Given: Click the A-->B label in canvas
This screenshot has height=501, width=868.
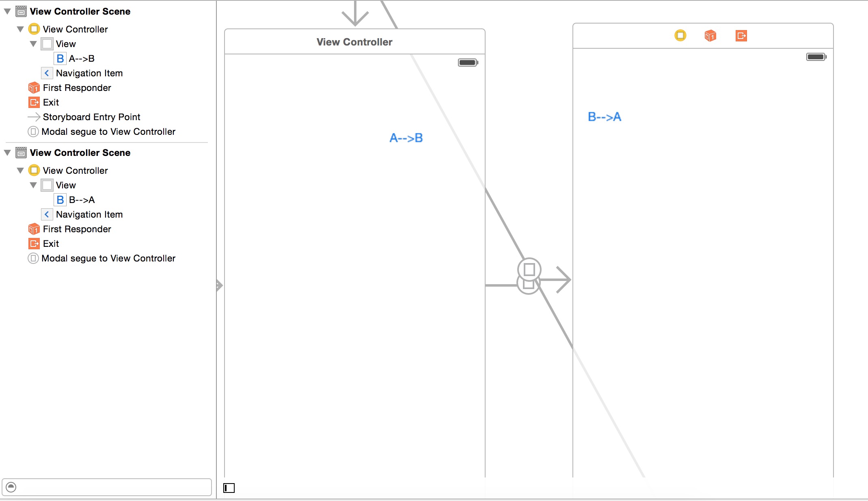Looking at the screenshot, I should pos(406,137).
